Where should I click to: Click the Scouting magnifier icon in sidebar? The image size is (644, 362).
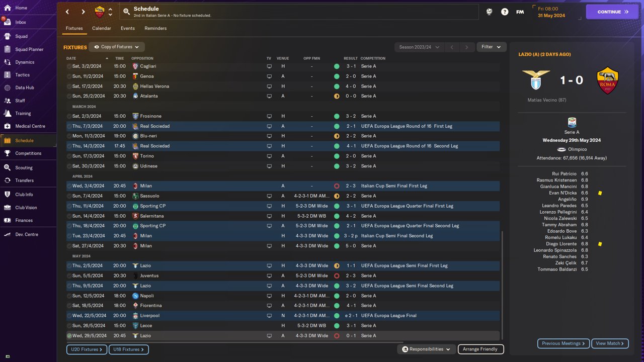7,168
